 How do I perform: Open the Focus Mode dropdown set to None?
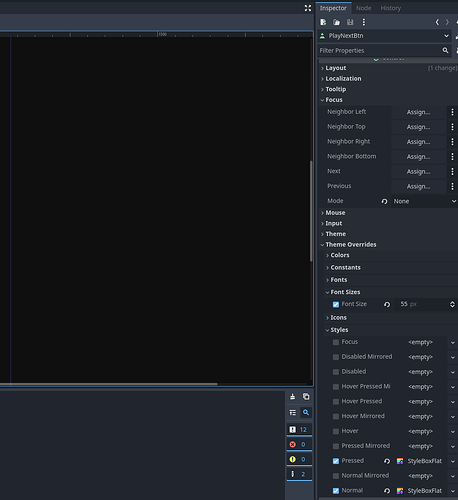424,201
